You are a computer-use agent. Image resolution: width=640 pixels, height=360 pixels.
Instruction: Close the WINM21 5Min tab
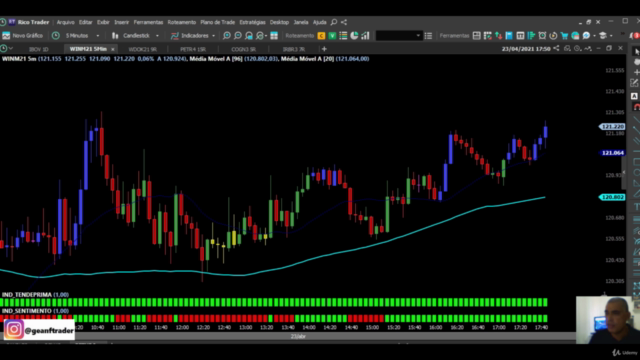[x=113, y=49]
